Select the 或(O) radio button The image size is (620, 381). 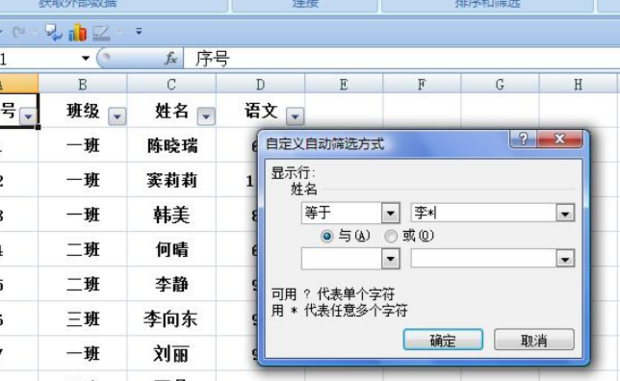(391, 236)
